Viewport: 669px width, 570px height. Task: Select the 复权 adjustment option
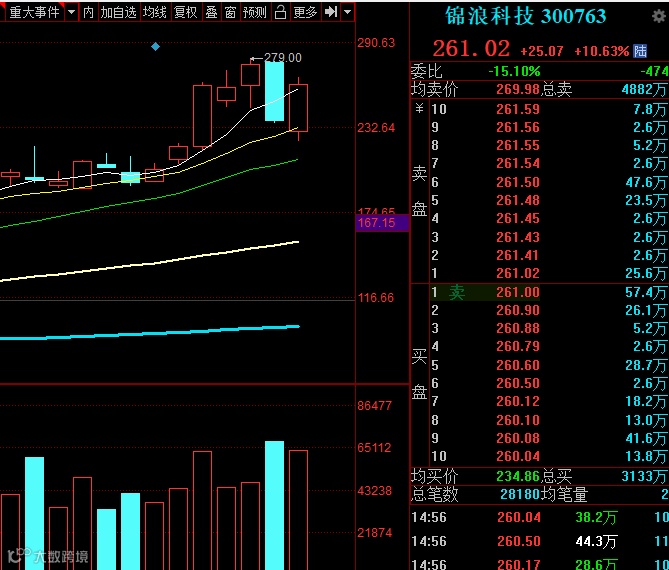point(186,12)
